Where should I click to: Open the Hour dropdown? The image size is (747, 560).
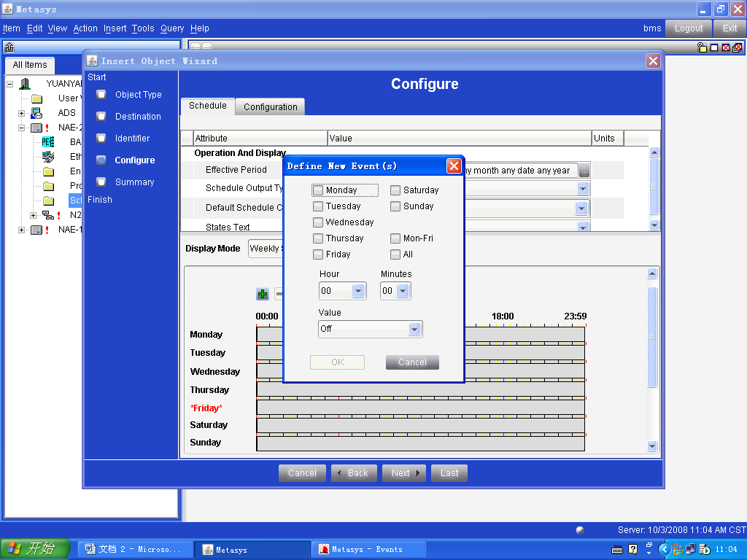358,291
